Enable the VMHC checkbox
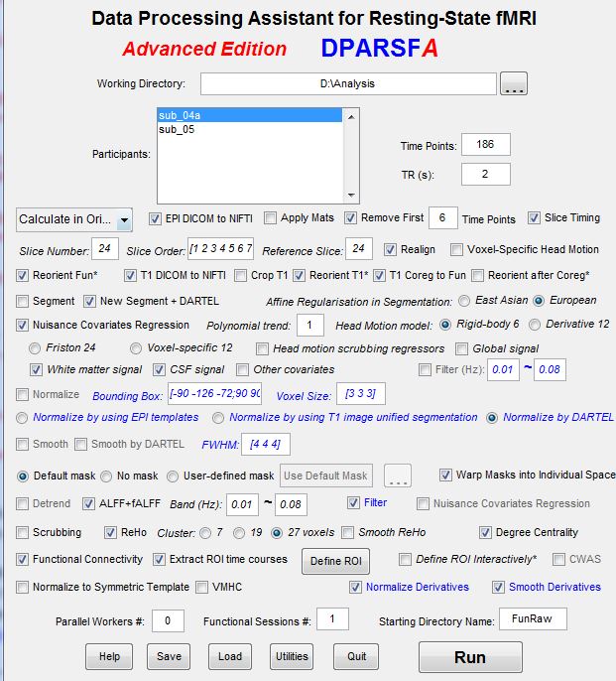This screenshot has height=681, width=616. (x=201, y=588)
